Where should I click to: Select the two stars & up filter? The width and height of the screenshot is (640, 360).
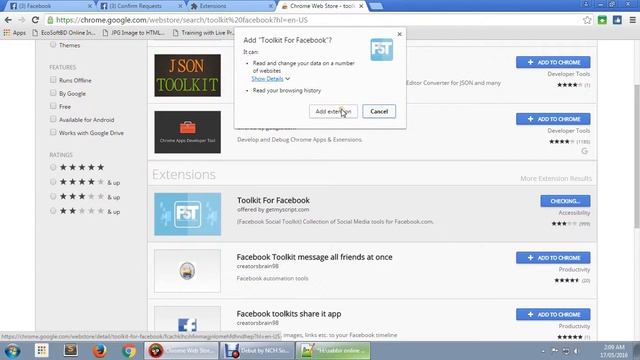click(53, 211)
